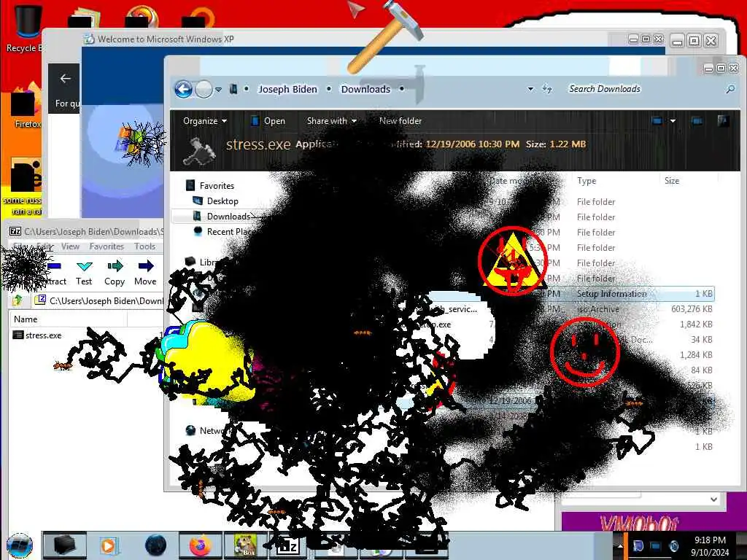The height and width of the screenshot is (560, 747).
Task: Select Desktop under Favorites
Action: tap(222, 201)
